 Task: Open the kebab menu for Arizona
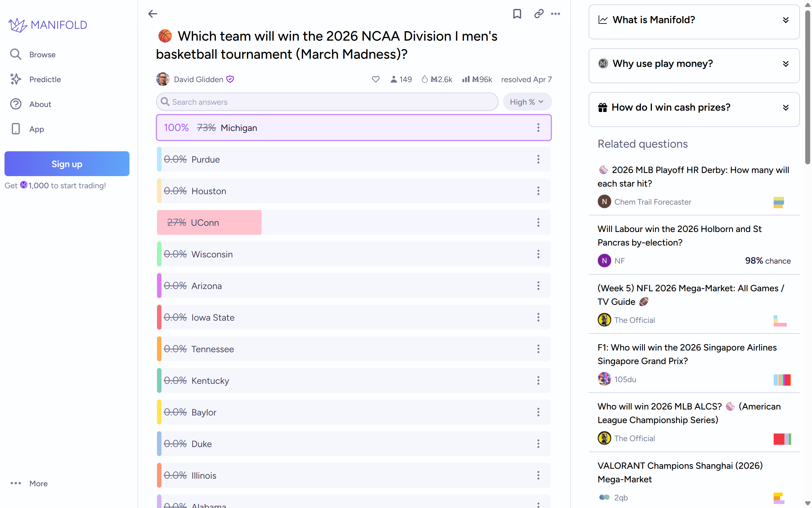pos(538,286)
